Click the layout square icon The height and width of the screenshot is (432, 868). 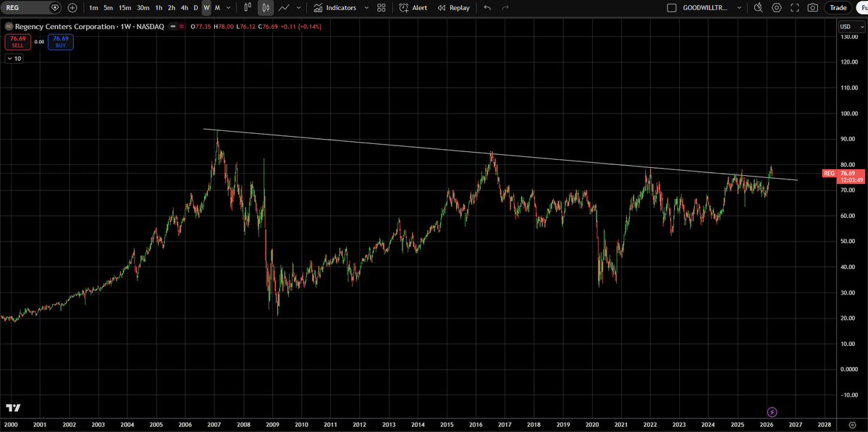672,8
